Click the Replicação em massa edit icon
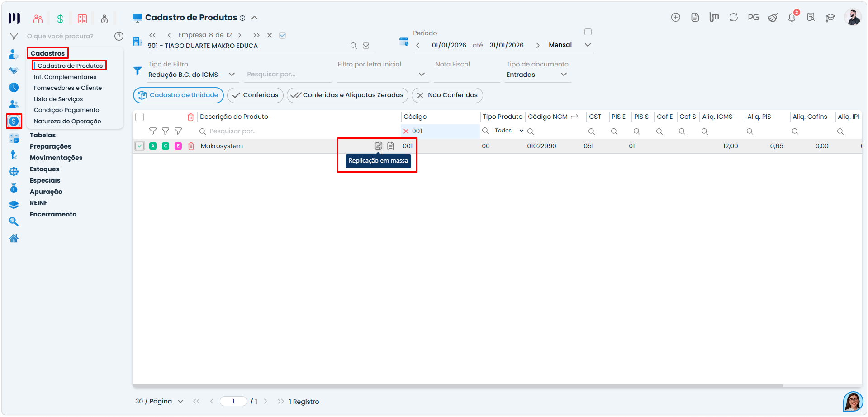 click(379, 146)
